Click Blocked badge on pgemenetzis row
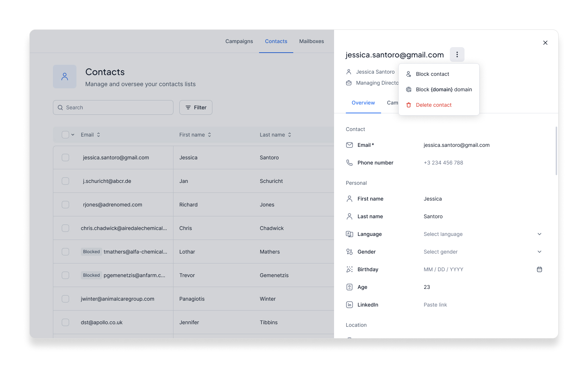Viewport: 588px width, 368px height. (x=92, y=275)
